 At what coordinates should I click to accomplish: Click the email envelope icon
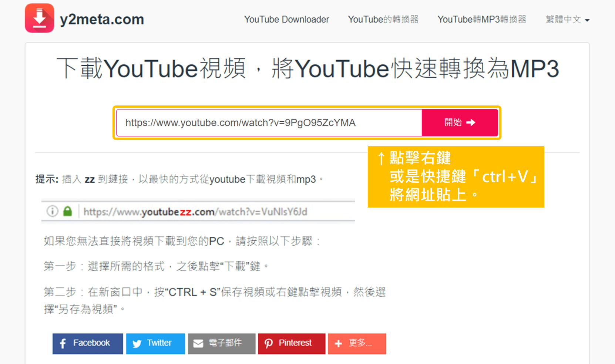click(x=198, y=344)
